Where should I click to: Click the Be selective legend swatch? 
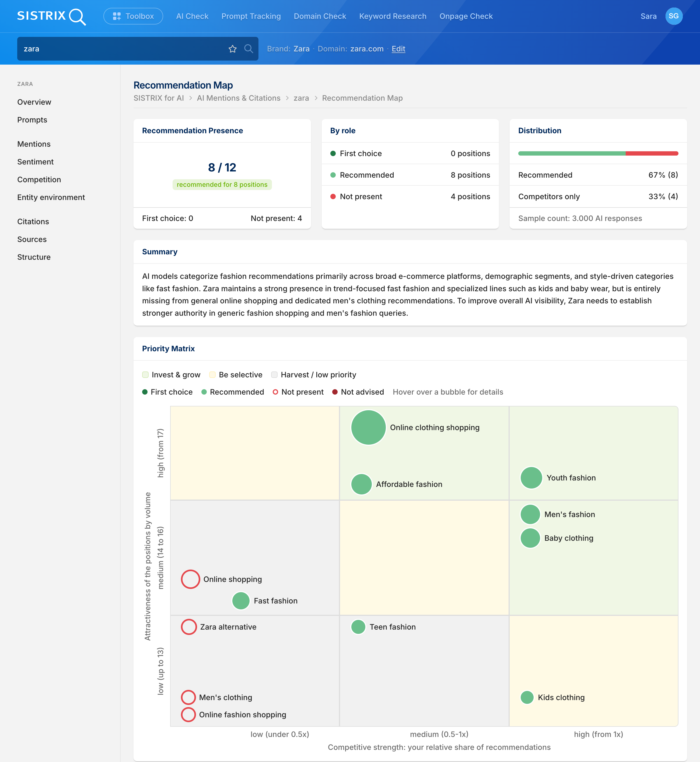coord(212,375)
